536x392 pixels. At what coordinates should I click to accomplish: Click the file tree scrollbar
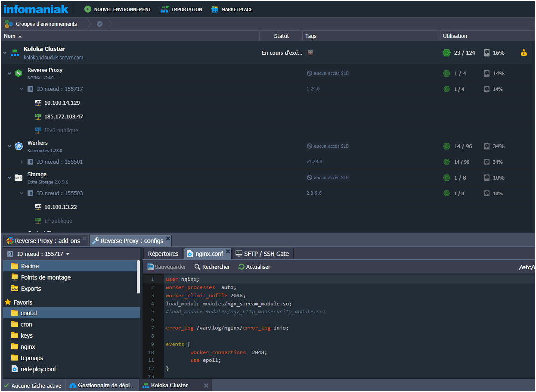coord(139,277)
